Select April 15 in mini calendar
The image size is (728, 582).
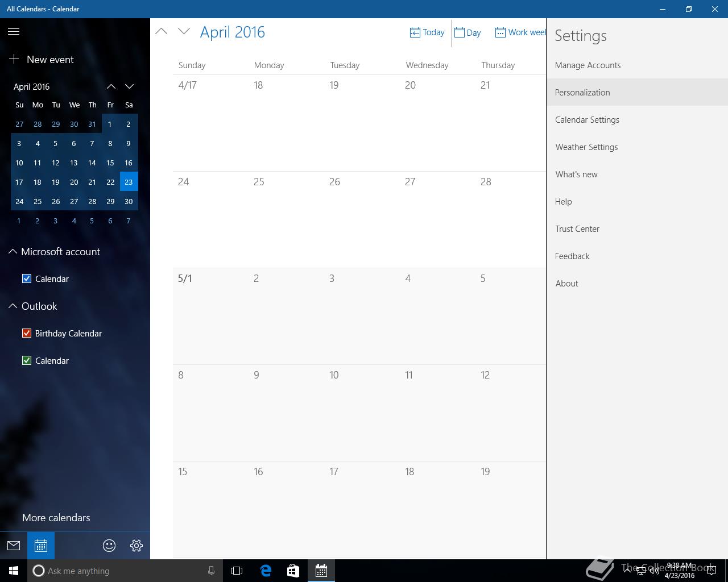pyautogui.click(x=110, y=163)
